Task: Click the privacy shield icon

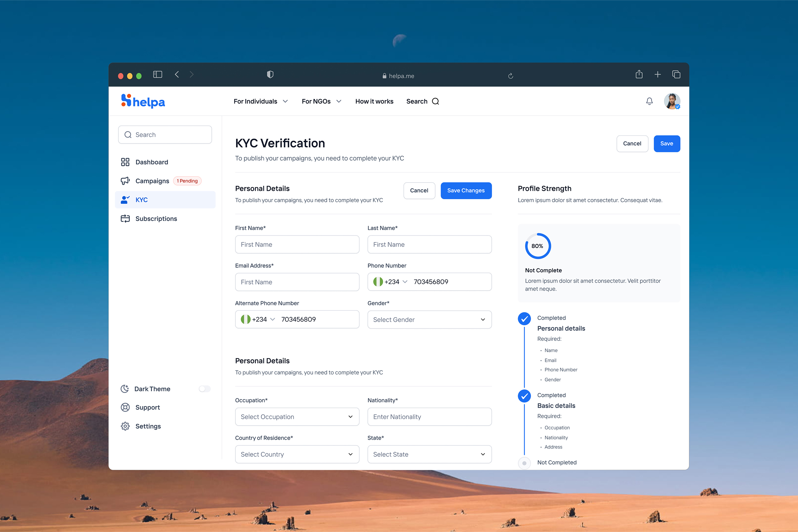Action: (270, 74)
